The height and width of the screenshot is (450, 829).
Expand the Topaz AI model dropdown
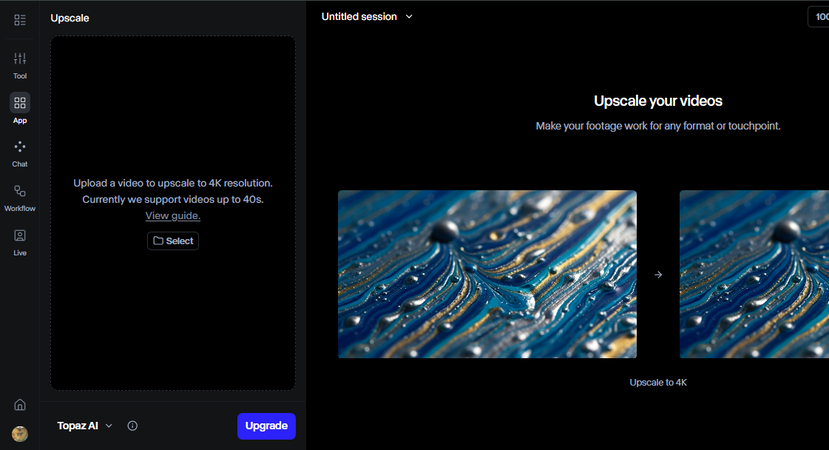(85, 426)
